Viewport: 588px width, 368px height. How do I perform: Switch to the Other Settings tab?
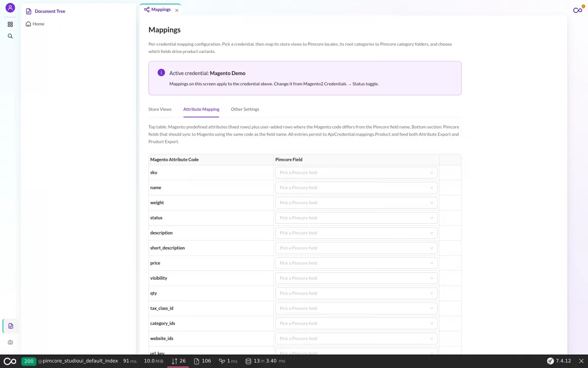(245, 109)
